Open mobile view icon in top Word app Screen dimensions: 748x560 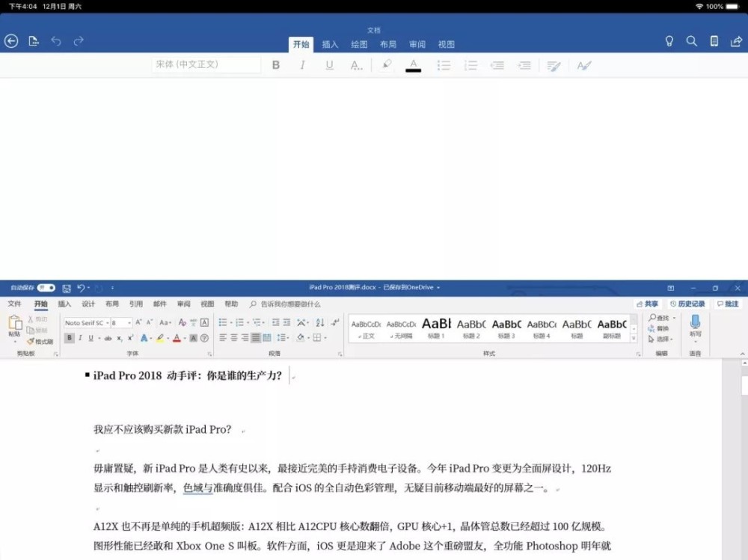(x=714, y=41)
